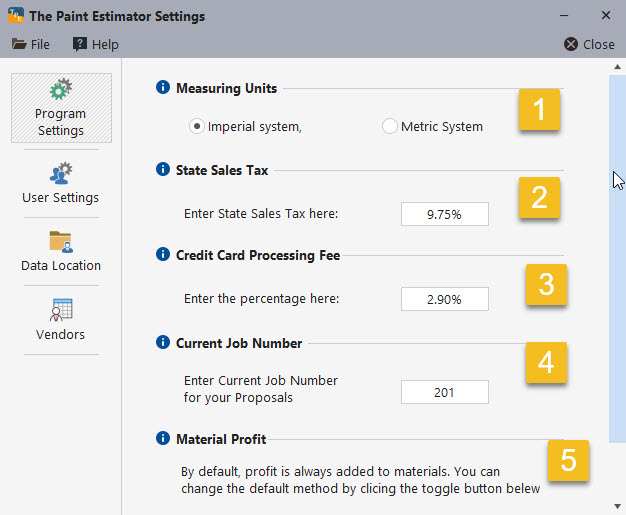
Task: Click the State Sales Tax input field
Action: 445,214
